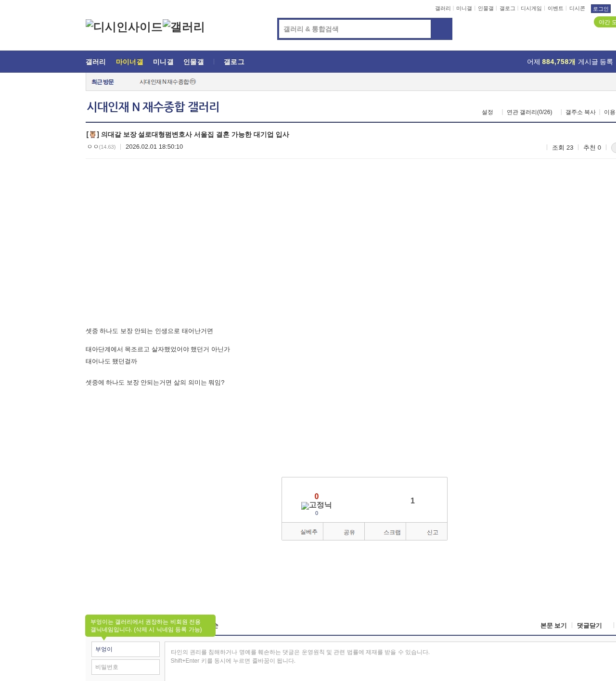Click the post author ㅇㅇ(14.63)
Image resolution: width=616 pixels, height=681 pixels.
pos(102,147)
